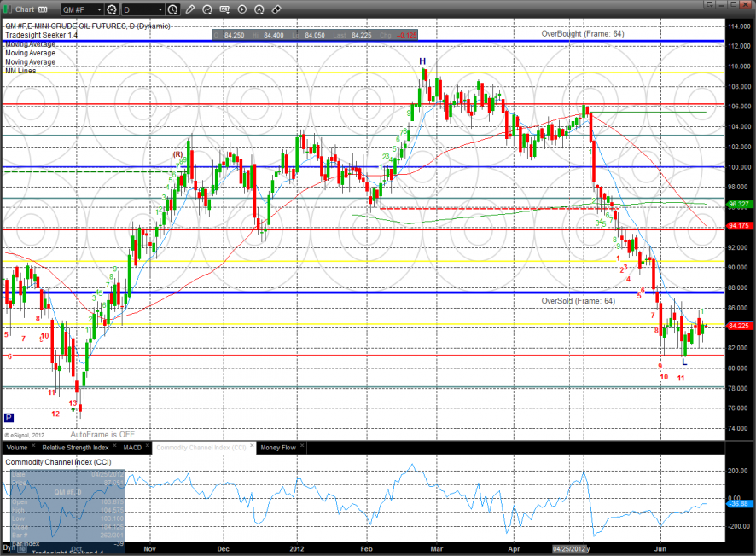The image size is (756, 556).
Task: Click the blue P marker on chart
Action: click(9, 418)
